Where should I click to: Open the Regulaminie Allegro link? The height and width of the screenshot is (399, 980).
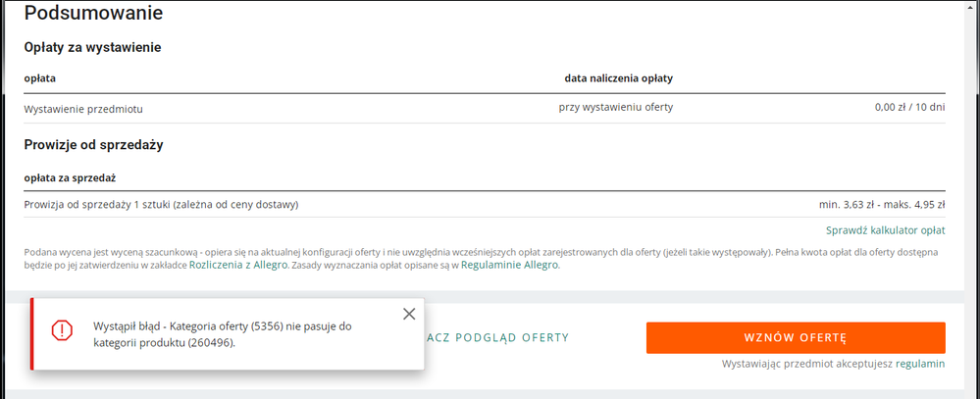509,265
